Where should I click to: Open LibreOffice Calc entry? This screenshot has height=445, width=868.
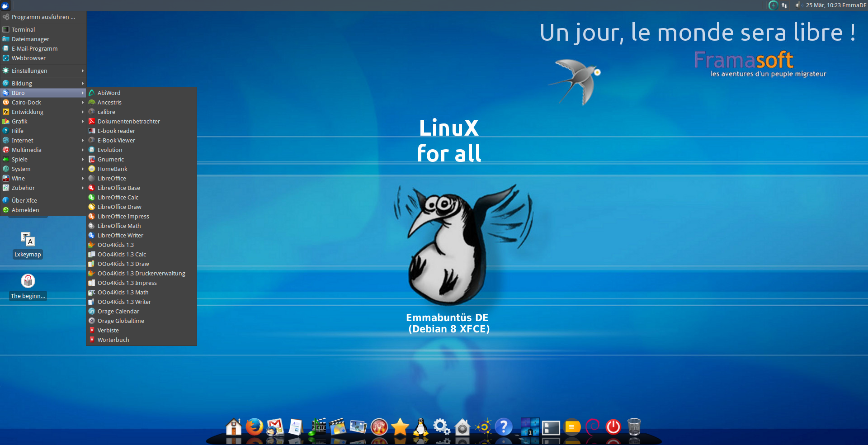(142, 197)
